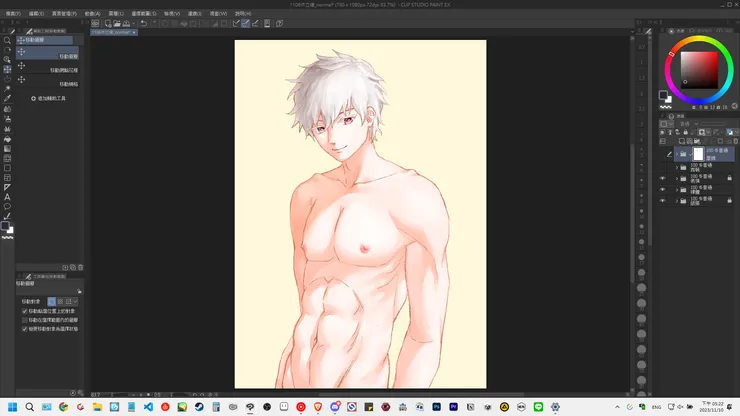Viewport: 740px width, 416px height.
Task: Open the move target dropdown arrow in tool property
Action: point(75,301)
